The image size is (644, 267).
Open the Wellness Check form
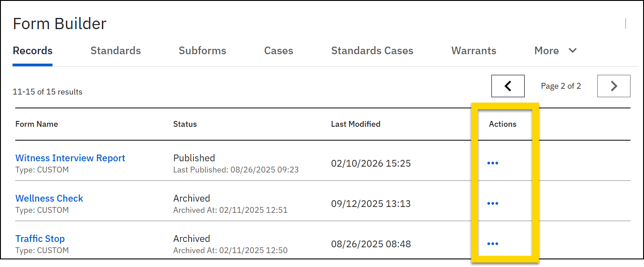point(49,198)
